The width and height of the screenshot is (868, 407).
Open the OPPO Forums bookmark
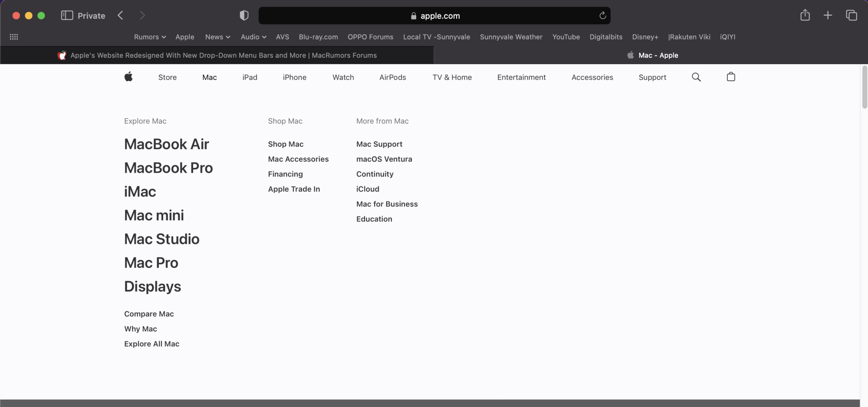(x=370, y=37)
